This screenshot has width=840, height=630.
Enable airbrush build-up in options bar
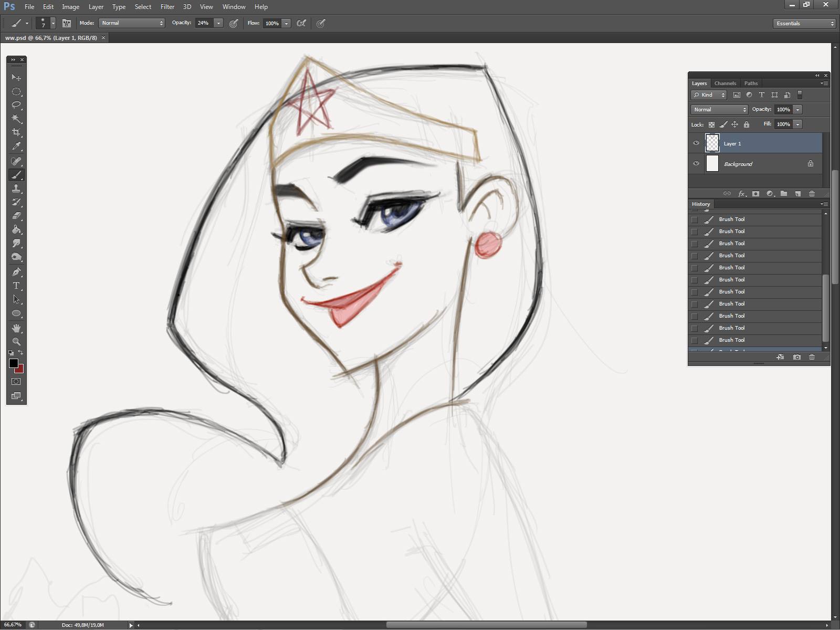tap(301, 23)
